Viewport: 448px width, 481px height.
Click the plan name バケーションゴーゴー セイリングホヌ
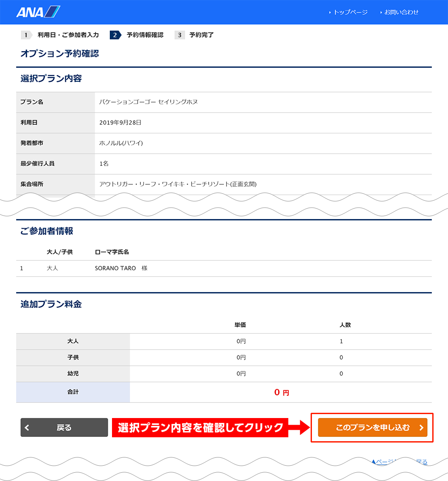coord(148,102)
